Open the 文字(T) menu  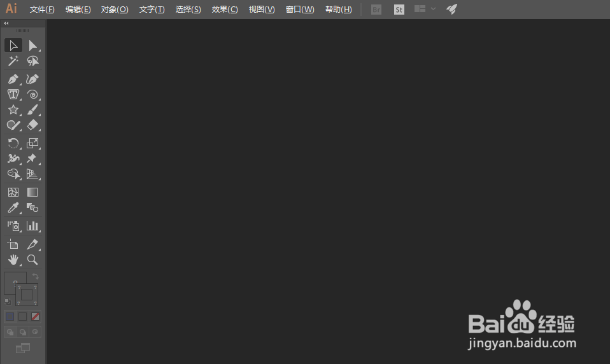(152, 10)
